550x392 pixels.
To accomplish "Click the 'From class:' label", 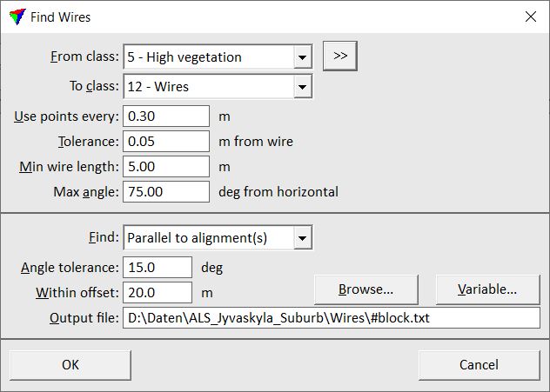I will (x=84, y=56).
